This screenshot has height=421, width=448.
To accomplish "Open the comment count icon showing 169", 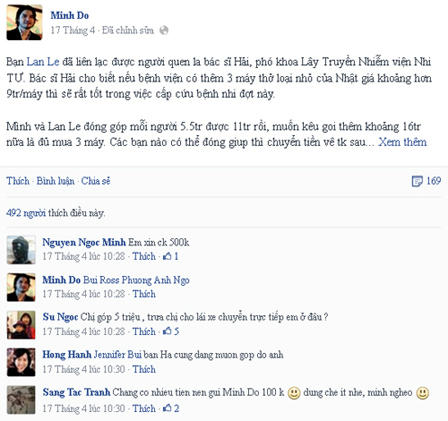I will pyautogui.click(x=417, y=181).
